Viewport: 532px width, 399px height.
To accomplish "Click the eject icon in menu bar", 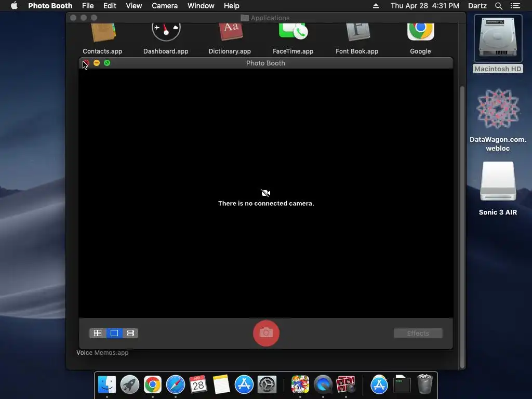I will pos(376,6).
